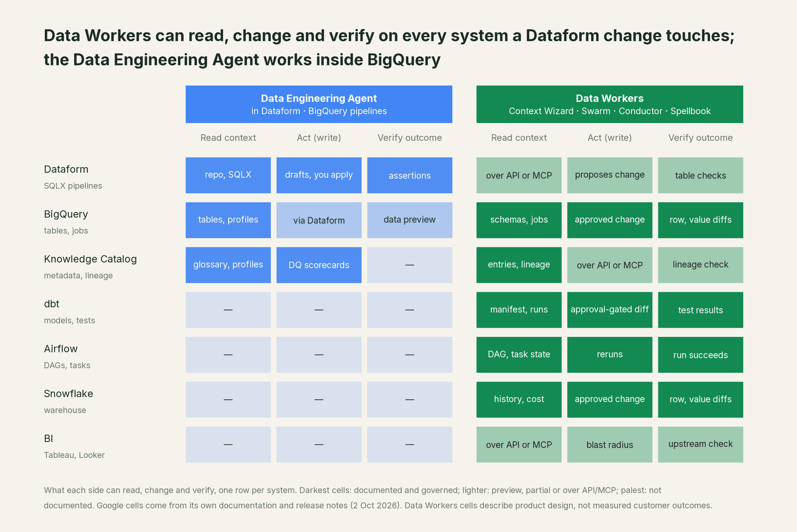Click the 'via Dataform' cell
Image resolution: width=797 pixels, height=532 pixels.
tap(319, 220)
